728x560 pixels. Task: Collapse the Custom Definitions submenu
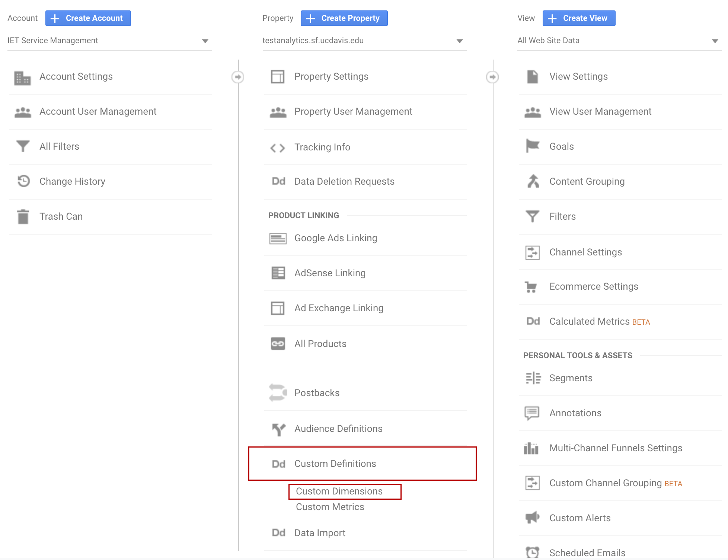(335, 464)
